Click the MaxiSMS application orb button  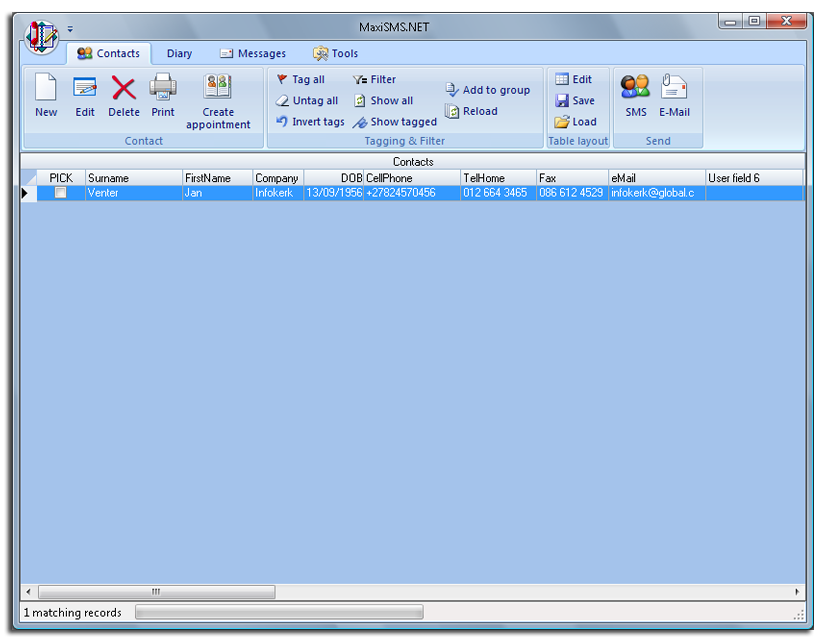tap(41, 37)
